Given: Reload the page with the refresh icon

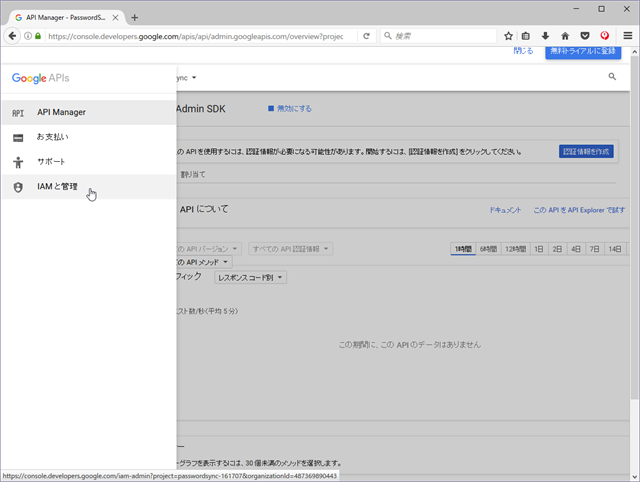Looking at the screenshot, I should click(x=366, y=36).
